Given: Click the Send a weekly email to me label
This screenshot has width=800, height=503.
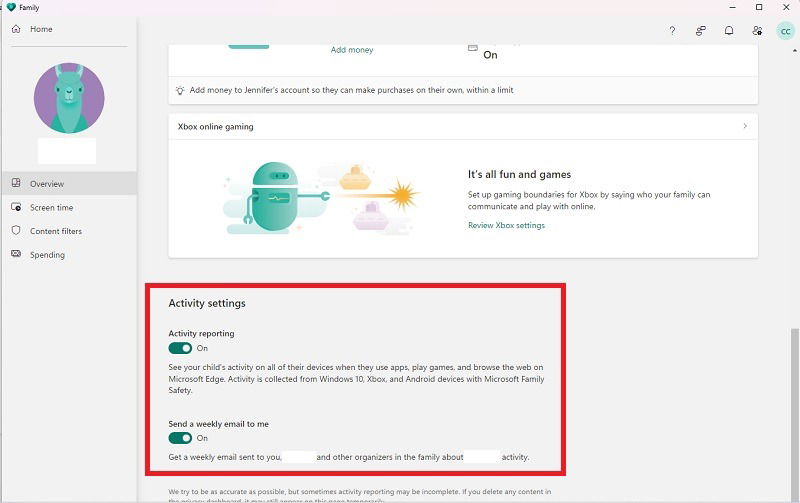Looking at the screenshot, I should tap(218, 424).
